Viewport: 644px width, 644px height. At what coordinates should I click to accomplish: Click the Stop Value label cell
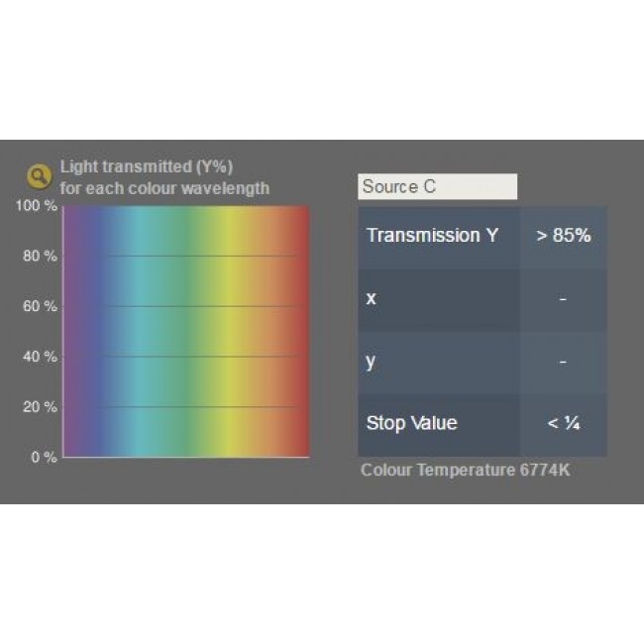[439, 425]
